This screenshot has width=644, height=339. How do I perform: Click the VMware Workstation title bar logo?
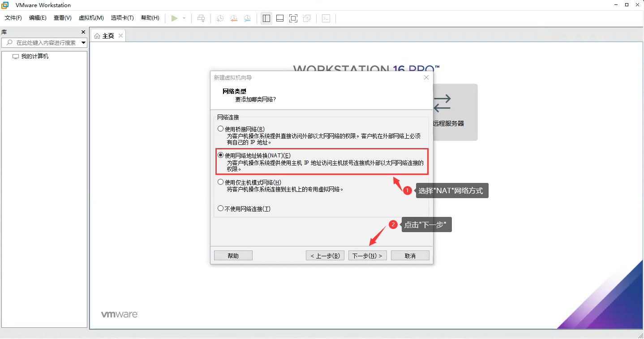point(5,5)
